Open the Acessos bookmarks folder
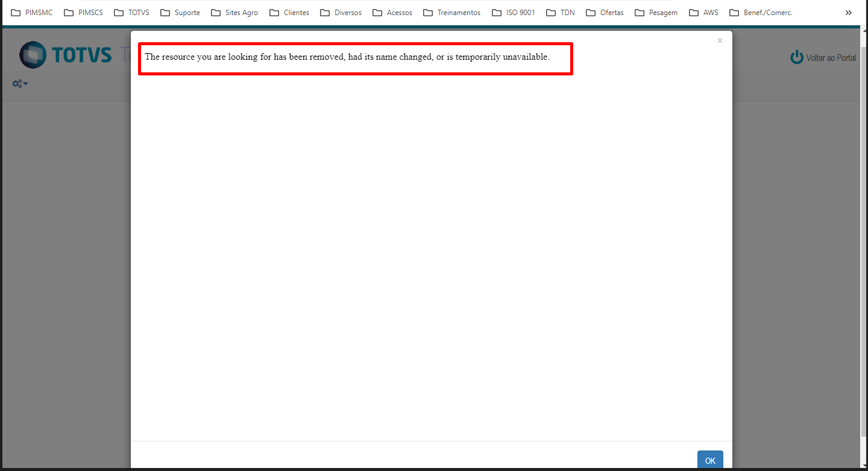Image resolution: width=868 pixels, height=471 pixels. pyautogui.click(x=392, y=13)
